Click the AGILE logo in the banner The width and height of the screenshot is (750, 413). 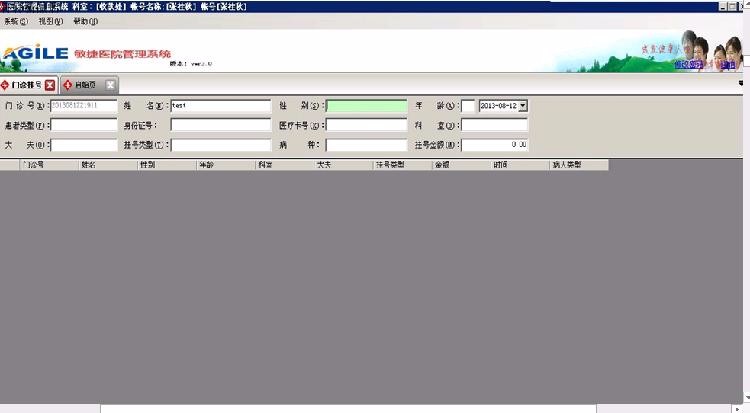(x=35, y=54)
